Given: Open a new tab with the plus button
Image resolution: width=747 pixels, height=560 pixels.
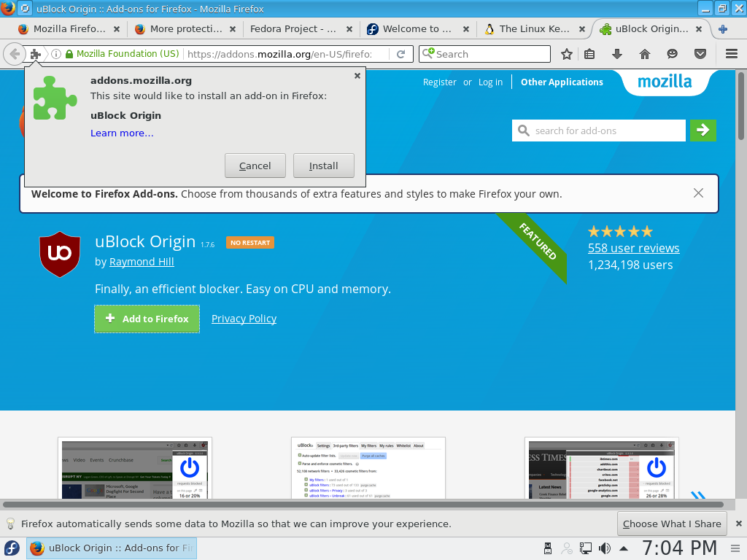Looking at the screenshot, I should [x=723, y=29].
